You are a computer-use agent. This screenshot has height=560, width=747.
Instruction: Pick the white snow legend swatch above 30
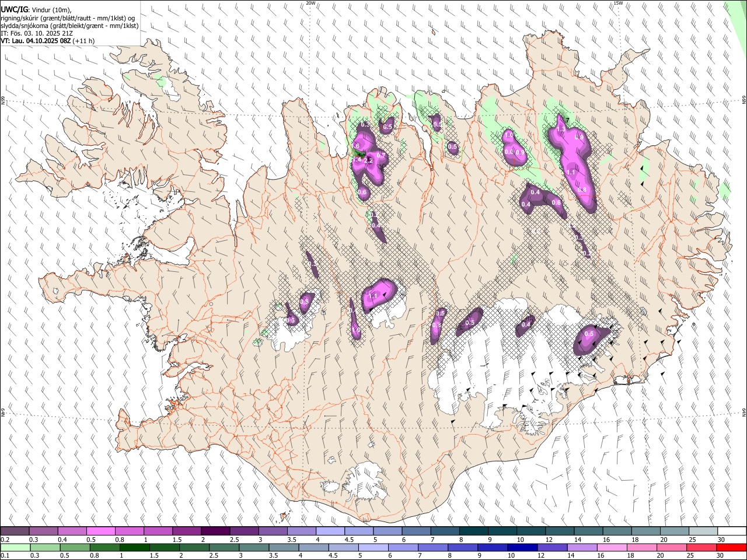coord(732,531)
